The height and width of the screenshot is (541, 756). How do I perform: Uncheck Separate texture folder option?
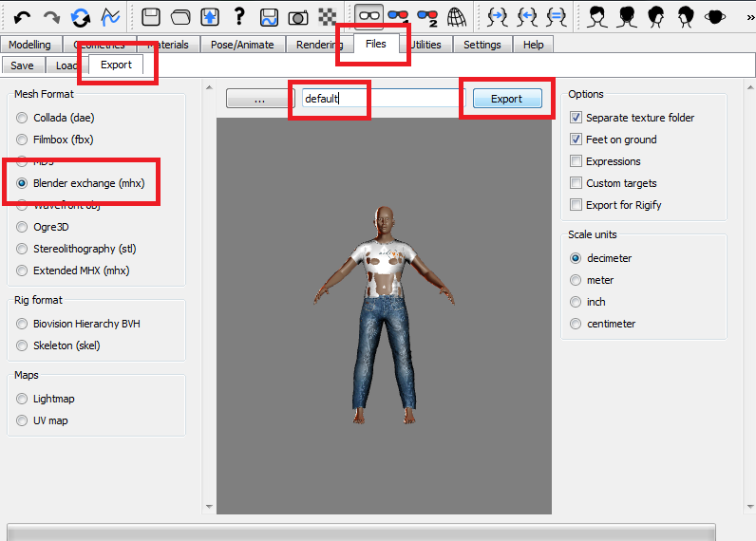(576, 118)
